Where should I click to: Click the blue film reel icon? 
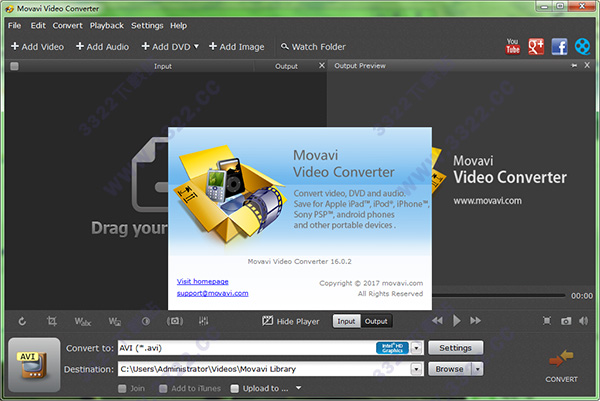pyautogui.click(x=582, y=47)
